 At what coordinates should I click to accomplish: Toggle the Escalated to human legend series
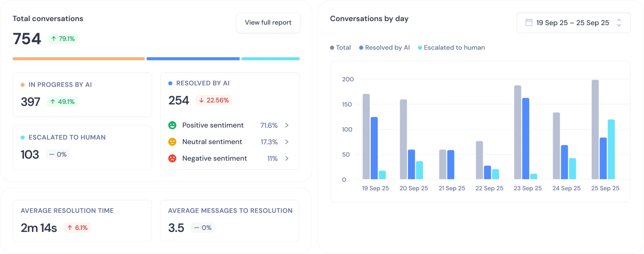coord(451,48)
